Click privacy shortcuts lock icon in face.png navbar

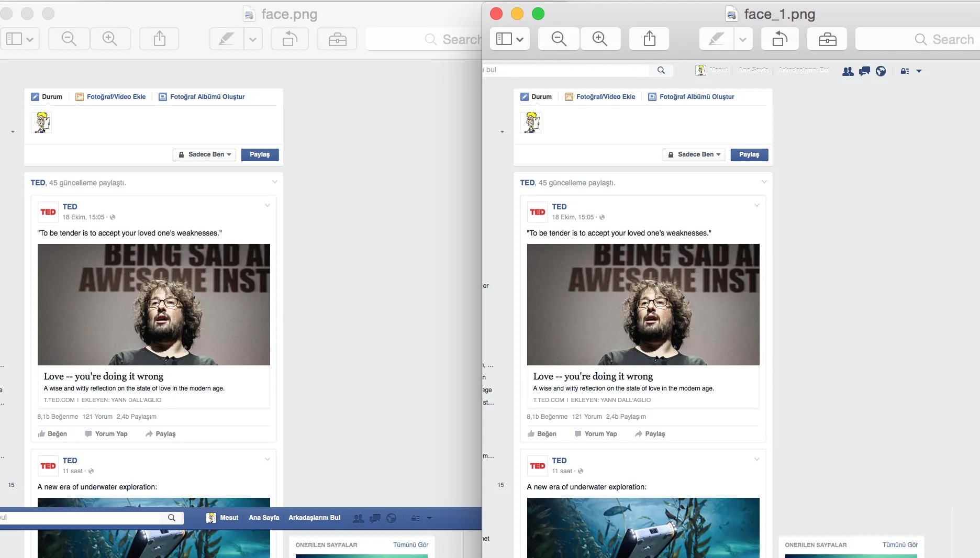pyautogui.click(x=415, y=518)
